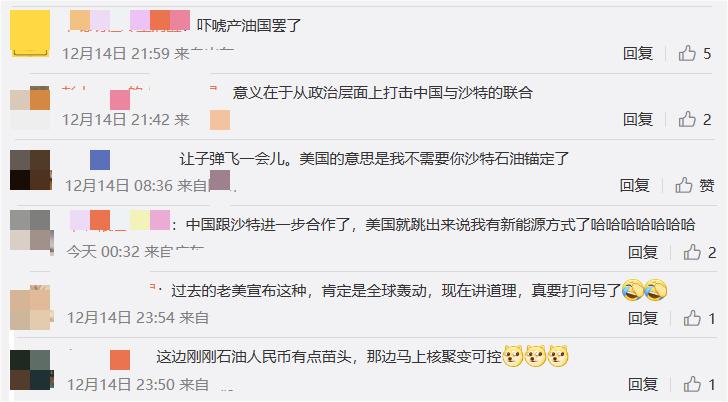Reply to the 23:54 comment

click(x=643, y=318)
